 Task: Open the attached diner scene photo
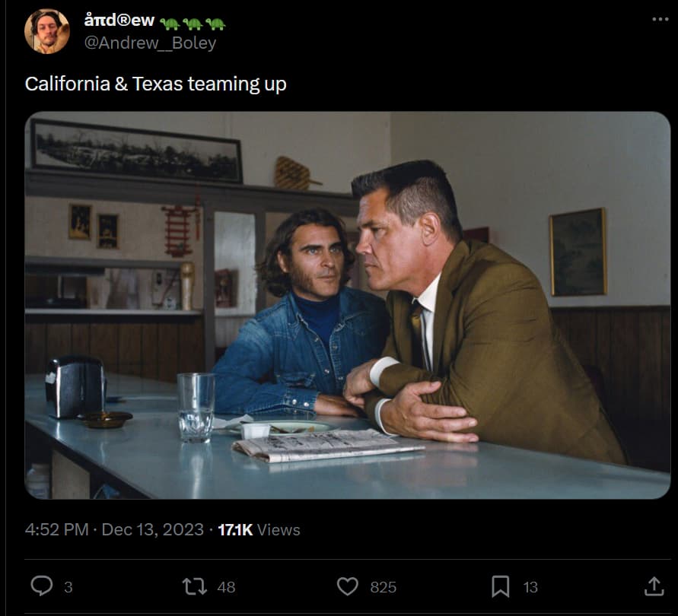click(347, 305)
